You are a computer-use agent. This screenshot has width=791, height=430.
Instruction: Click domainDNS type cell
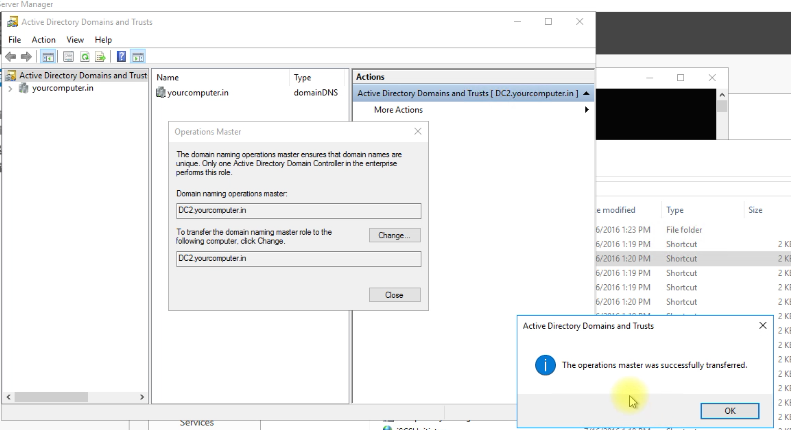click(316, 92)
